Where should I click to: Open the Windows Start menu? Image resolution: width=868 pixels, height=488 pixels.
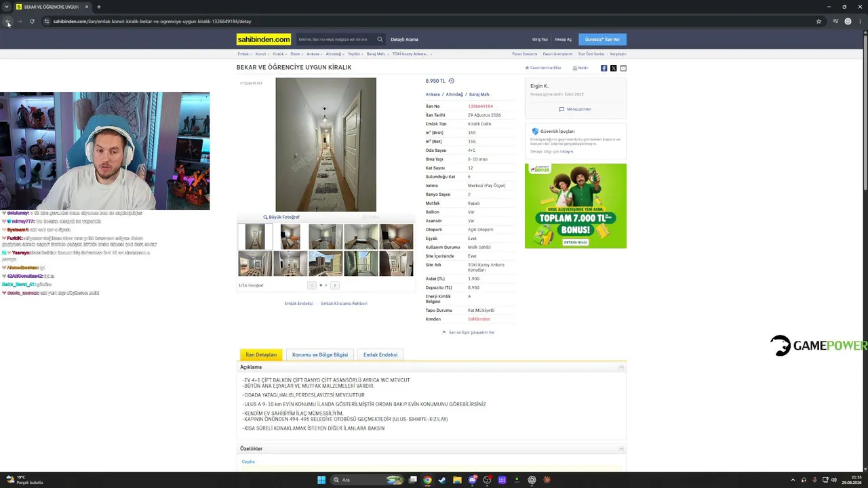click(x=321, y=480)
